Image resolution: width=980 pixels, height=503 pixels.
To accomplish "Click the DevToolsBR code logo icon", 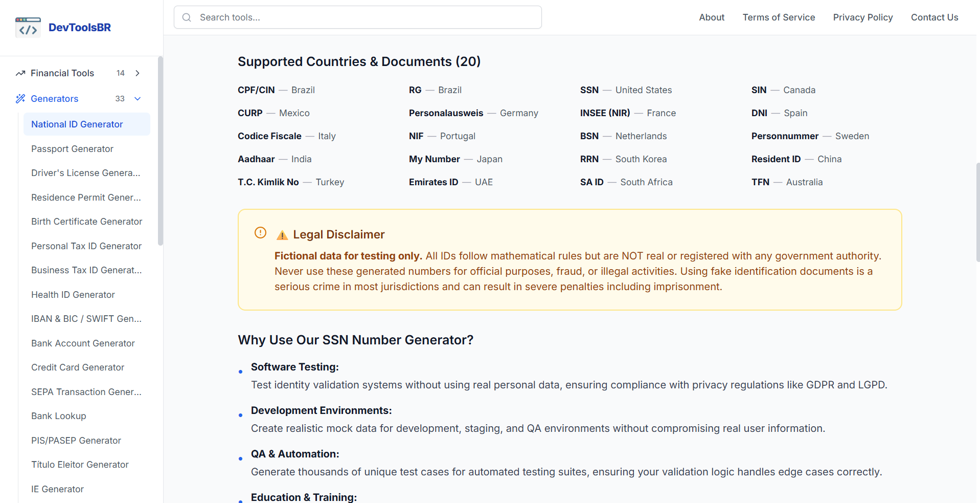I will tap(28, 28).
